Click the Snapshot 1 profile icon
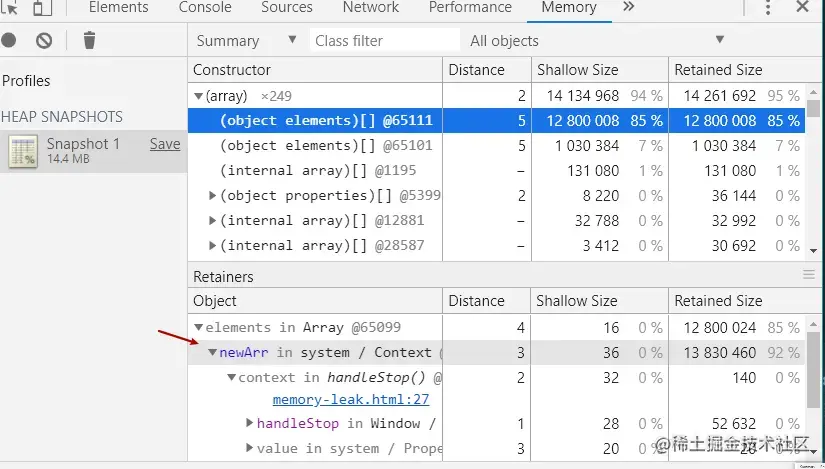 coord(23,152)
